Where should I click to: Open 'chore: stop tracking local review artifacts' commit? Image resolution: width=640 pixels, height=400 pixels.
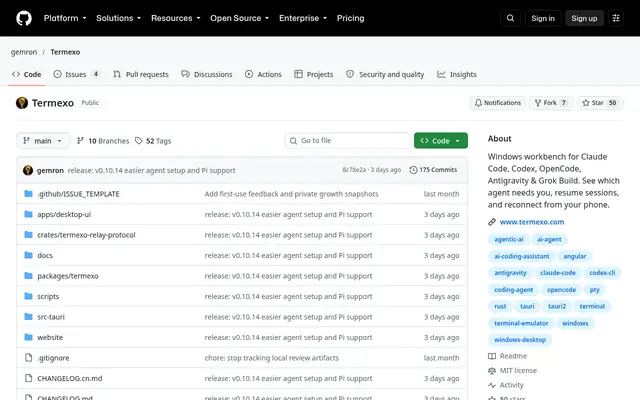coord(271,358)
